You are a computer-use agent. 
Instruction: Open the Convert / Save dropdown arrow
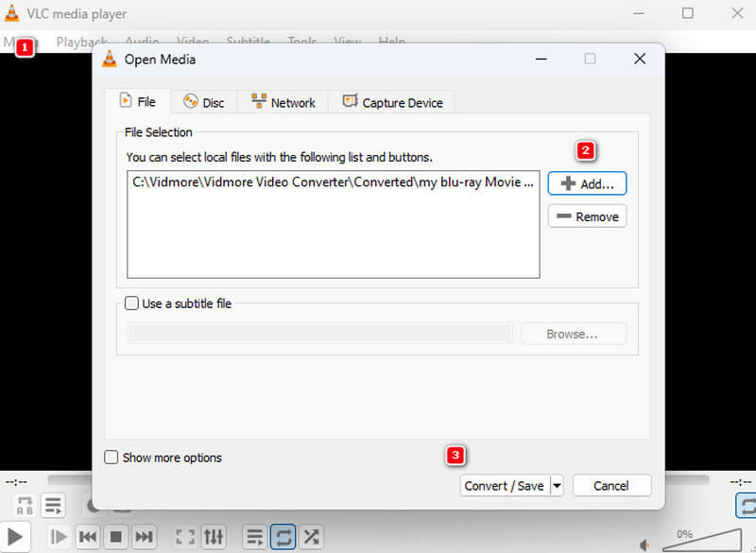pyautogui.click(x=556, y=485)
